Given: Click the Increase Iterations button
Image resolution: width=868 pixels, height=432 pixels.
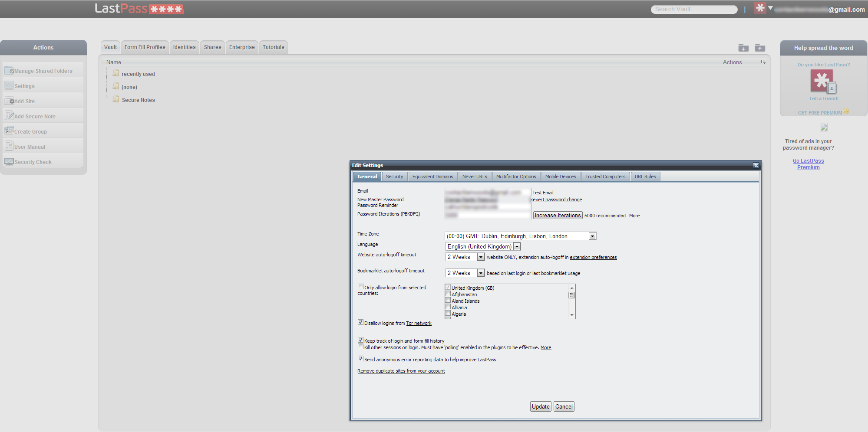Looking at the screenshot, I should (x=558, y=215).
